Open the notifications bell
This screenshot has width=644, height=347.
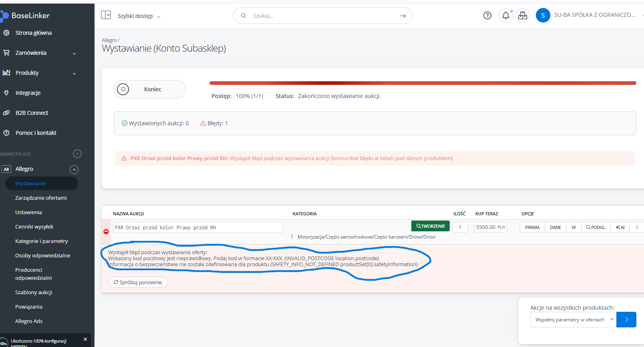click(506, 16)
